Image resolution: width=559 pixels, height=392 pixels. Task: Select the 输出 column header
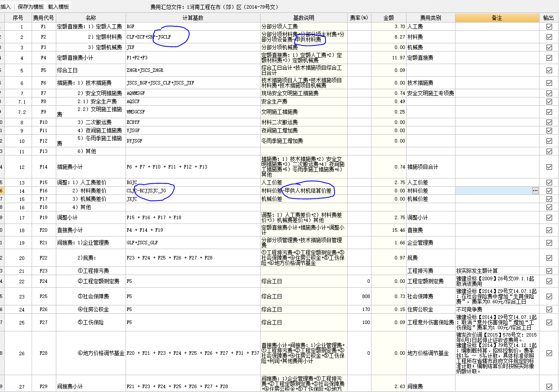click(549, 18)
